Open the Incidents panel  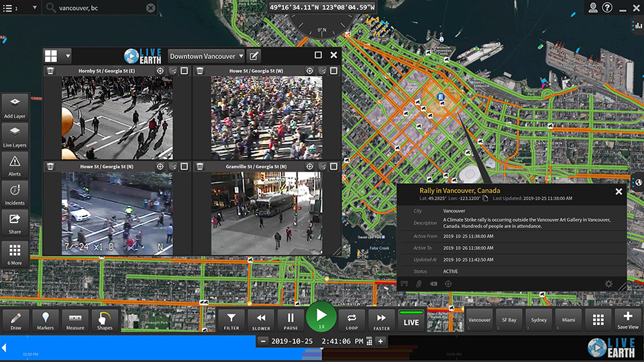point(15,194)
